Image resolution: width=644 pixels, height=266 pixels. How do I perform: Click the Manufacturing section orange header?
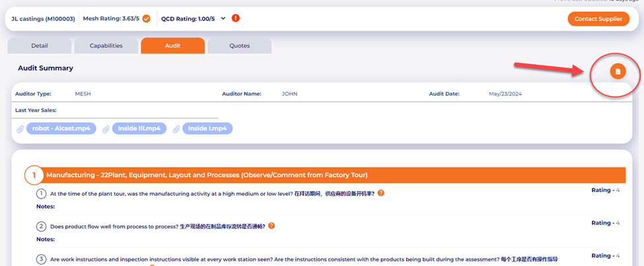[330, 175]
